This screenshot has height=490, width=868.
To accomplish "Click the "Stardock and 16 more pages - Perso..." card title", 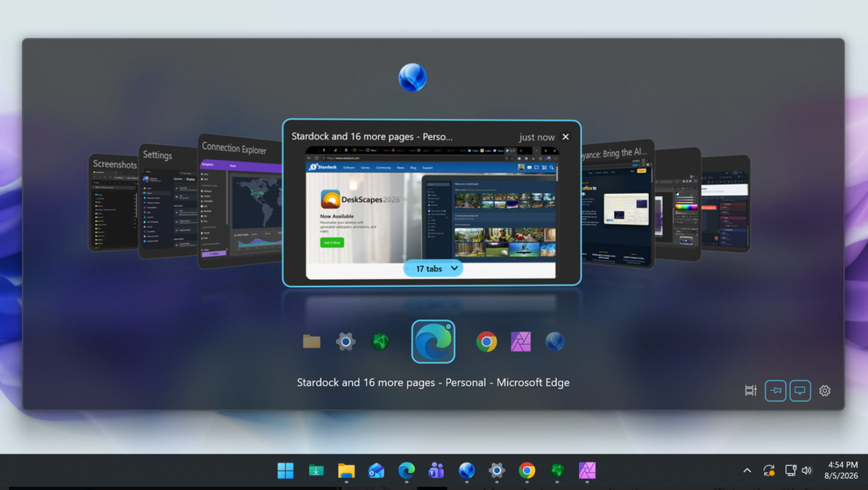I will point(372,136).
